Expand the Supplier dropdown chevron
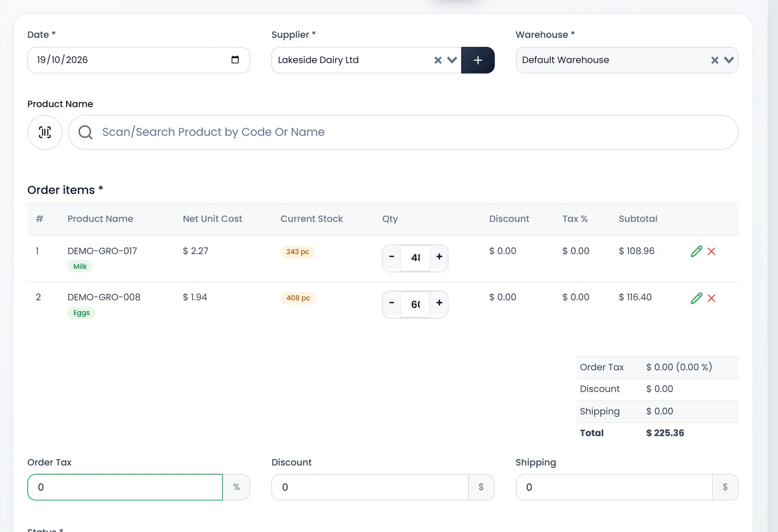 (452, 60)
